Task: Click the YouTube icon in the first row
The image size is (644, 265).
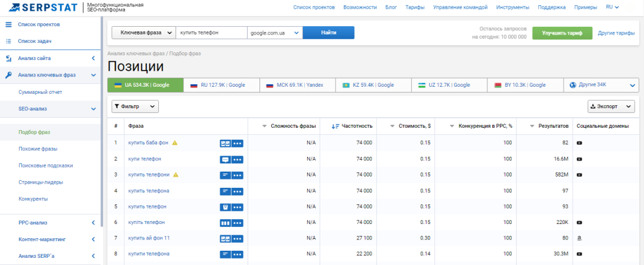Action: pos(579,143)
